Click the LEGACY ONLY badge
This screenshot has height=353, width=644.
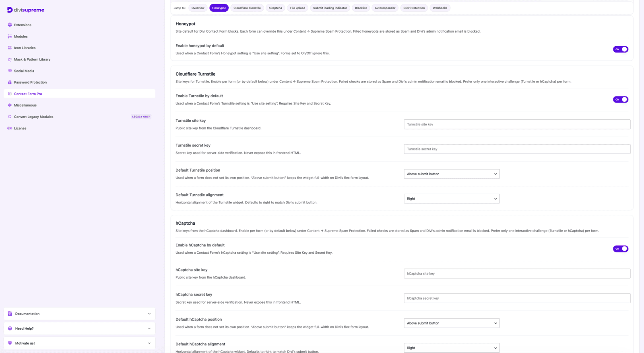tap(141, 117)
